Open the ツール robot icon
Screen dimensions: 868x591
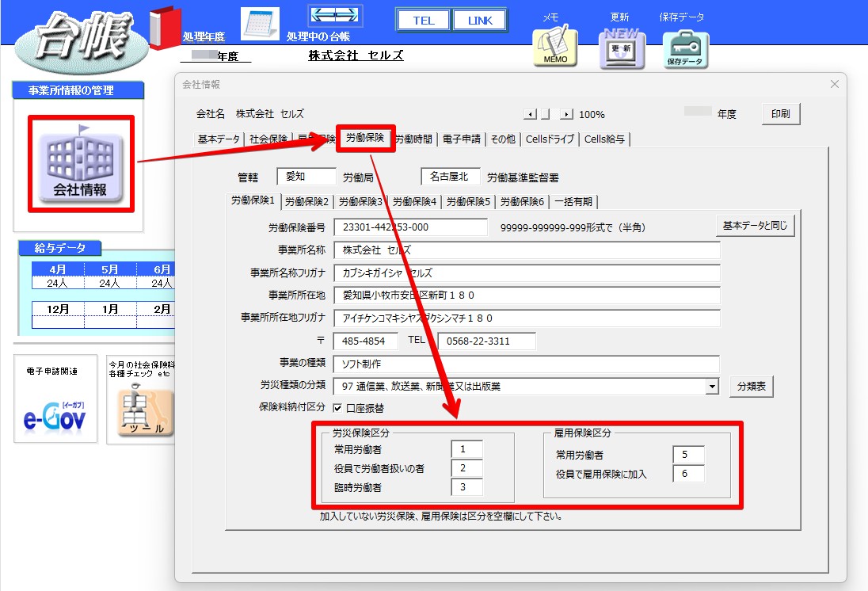coord(145,411)
